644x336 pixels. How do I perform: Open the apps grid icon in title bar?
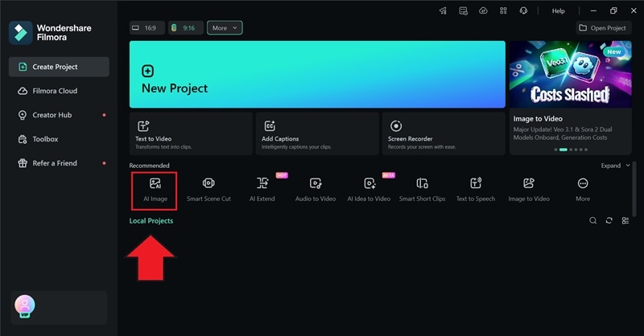(x=503, y=11)
